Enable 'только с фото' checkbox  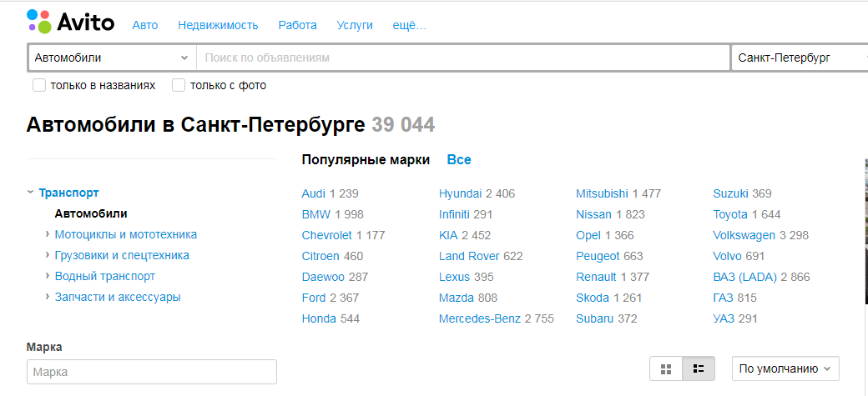pyautogui.click(x=179, y=86)
